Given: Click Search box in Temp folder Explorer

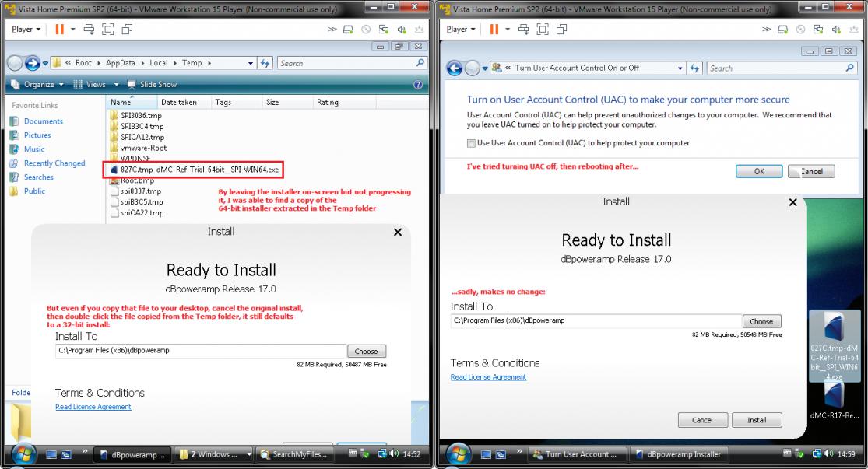Looking at the screenshot, I should click(352, 63).
